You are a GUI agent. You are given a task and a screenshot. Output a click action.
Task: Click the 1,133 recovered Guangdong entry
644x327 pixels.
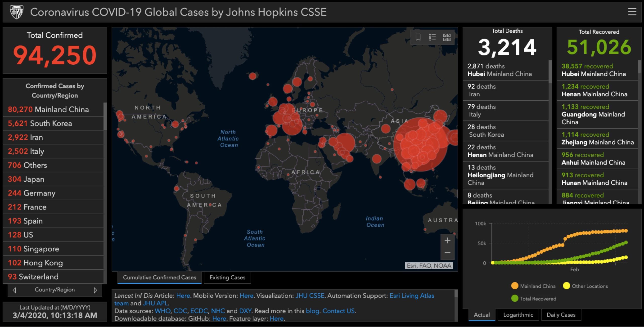tap(597, 114)
